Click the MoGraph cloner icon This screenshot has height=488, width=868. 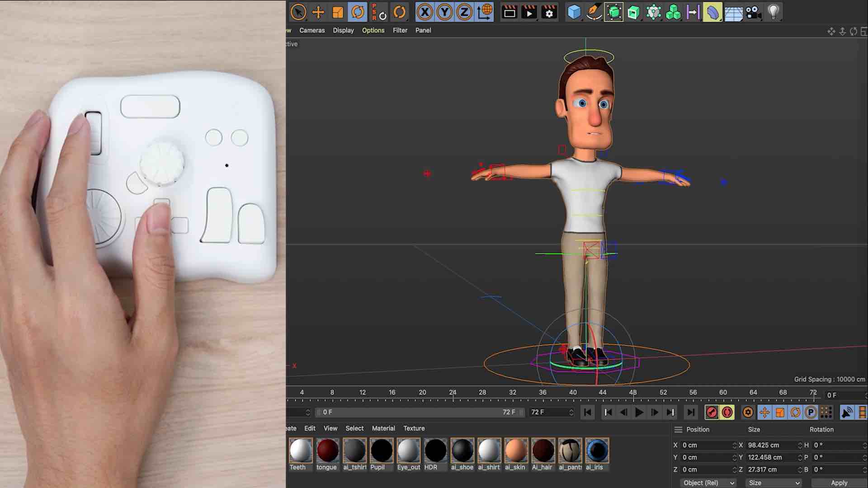(x=654, y=12)
